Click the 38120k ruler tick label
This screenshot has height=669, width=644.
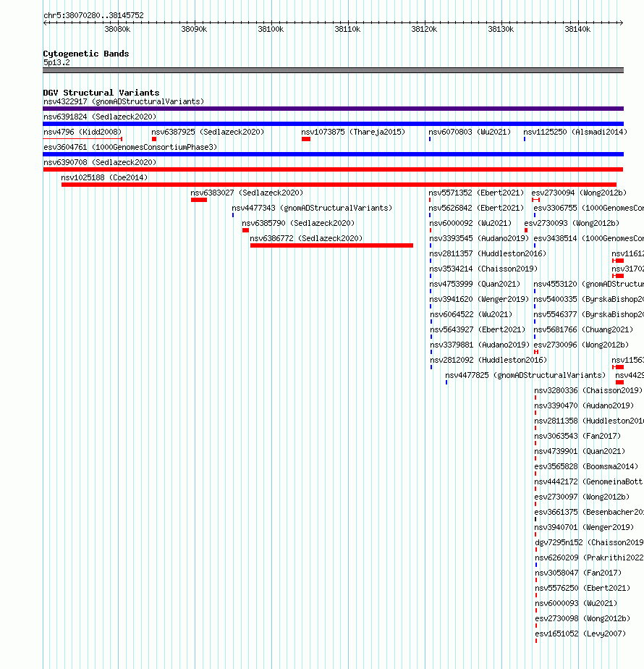coord(424,30)
